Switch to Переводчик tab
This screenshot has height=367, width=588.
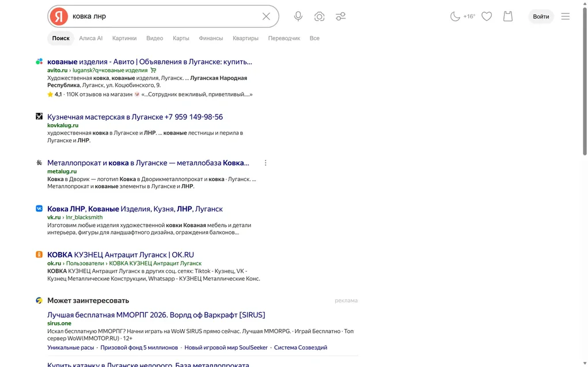pos(284,38)
